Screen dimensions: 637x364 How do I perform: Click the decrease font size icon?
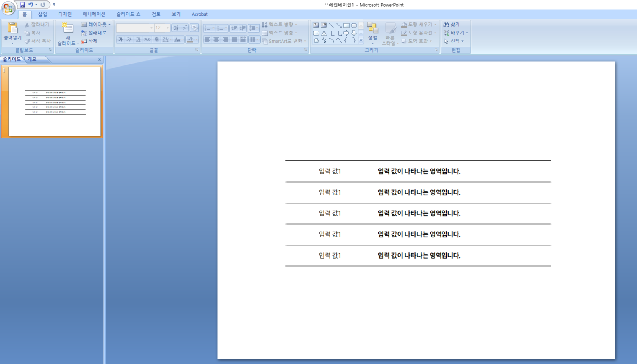coord(184,28)
